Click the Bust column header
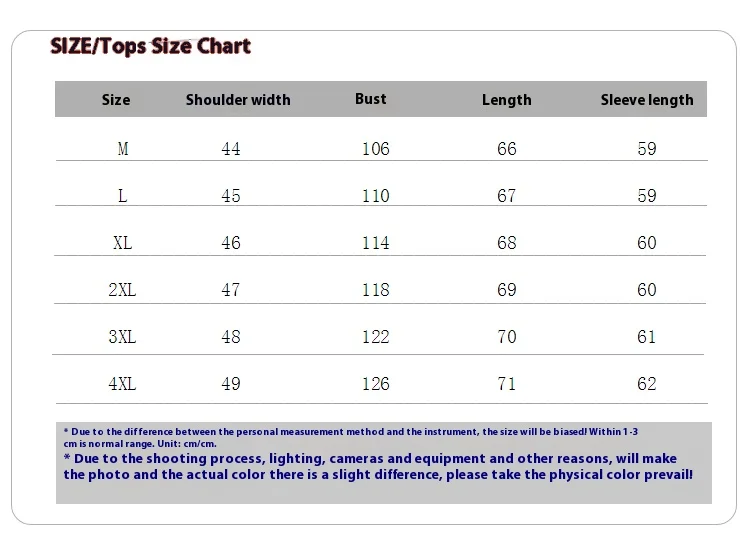This screenshot has height=541, width=750. coord(370,99)
